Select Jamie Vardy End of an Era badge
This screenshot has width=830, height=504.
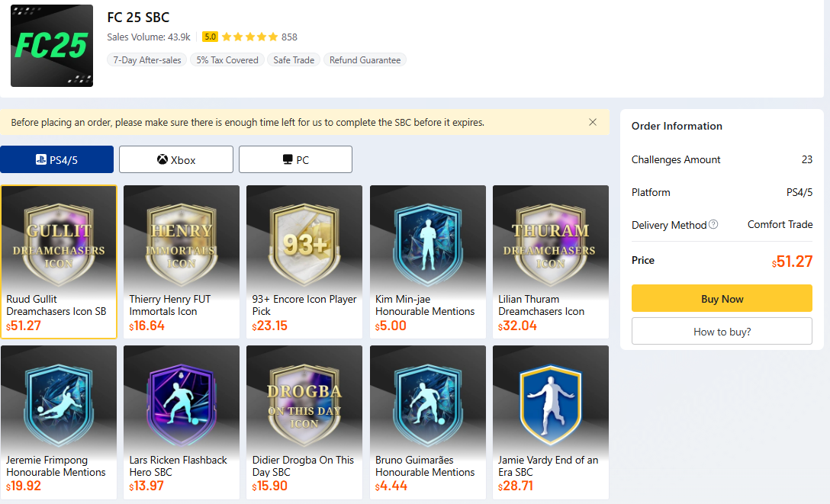[551, 405]
